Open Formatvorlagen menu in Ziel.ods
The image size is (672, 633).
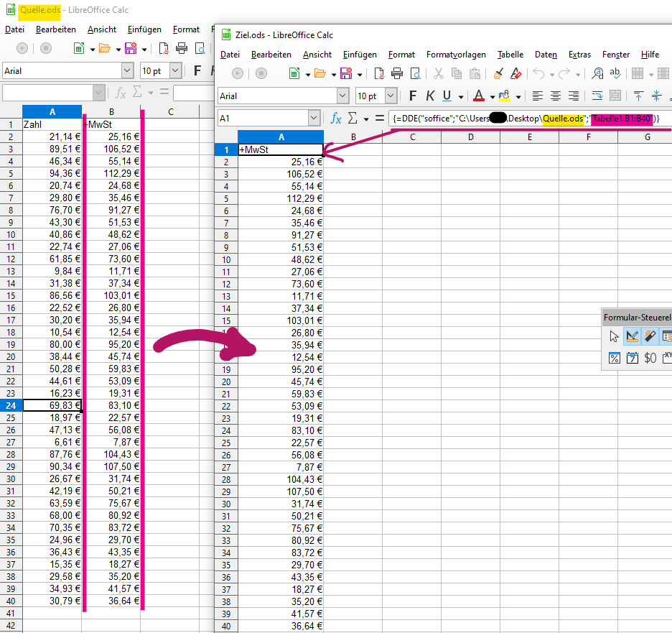[x=456, y=55]
